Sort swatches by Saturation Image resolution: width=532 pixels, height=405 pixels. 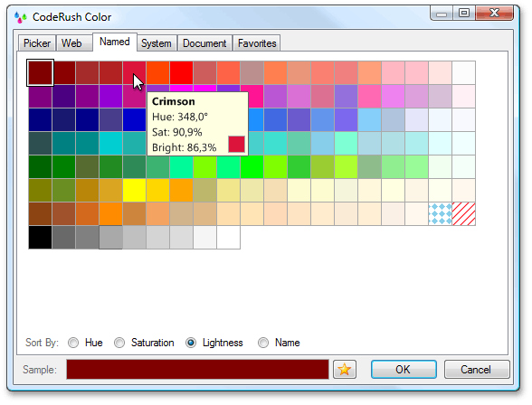point(144,343)
